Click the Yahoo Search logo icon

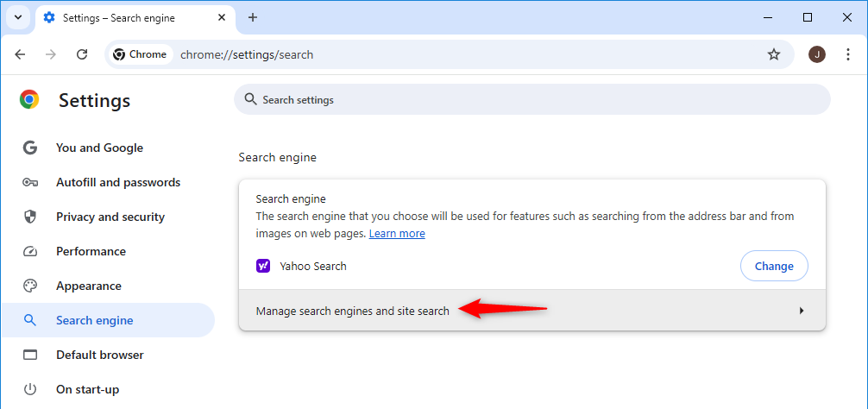263,267
